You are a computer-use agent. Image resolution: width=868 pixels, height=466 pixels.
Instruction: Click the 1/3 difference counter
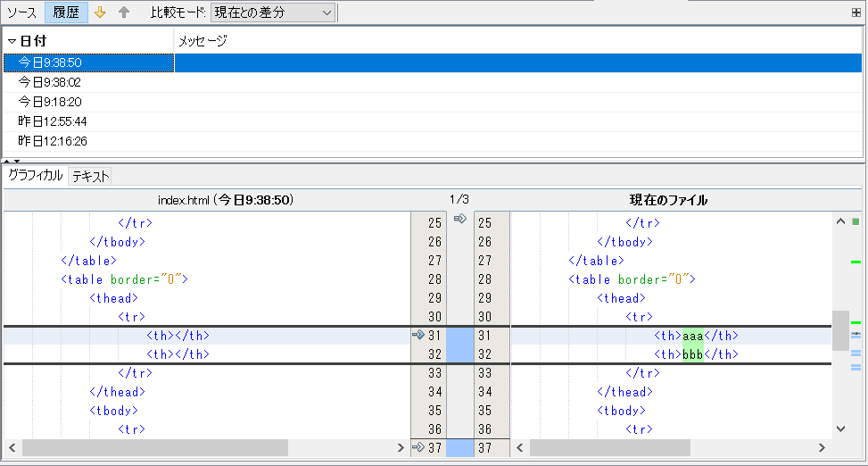[459, 199]
